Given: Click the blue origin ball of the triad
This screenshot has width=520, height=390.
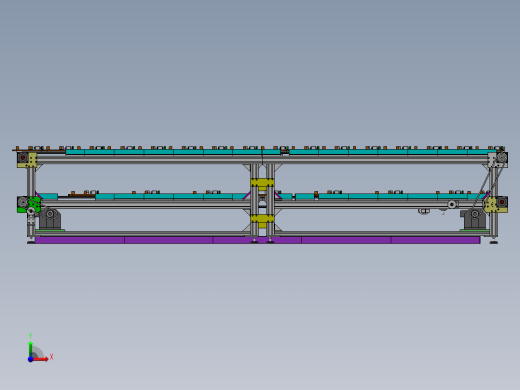Looking at the screenshot, I should pos(30,359).
